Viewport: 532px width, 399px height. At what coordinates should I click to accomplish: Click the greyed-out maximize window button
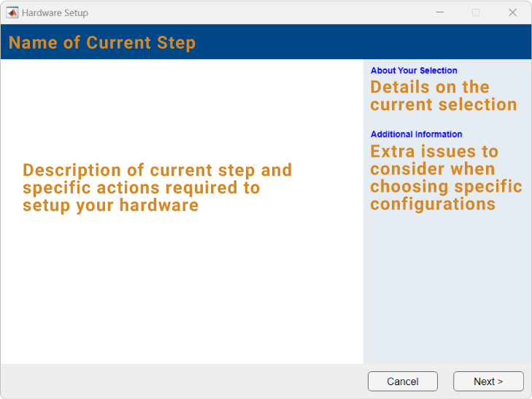[476, 12]
